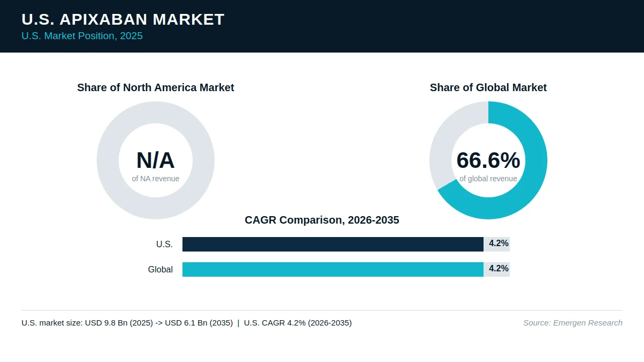This screenshot has width=644, height=362.
Task: Click the teal Global CAGR bar
Action: [x=333, y=269]
